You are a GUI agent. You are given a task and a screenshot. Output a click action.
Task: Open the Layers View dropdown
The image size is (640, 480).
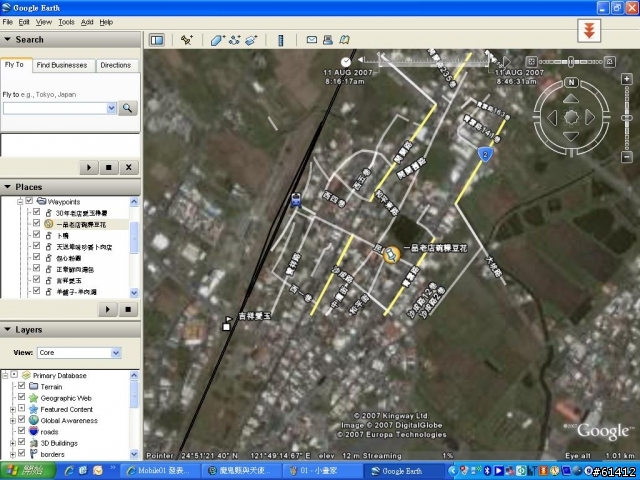(116, 352)
